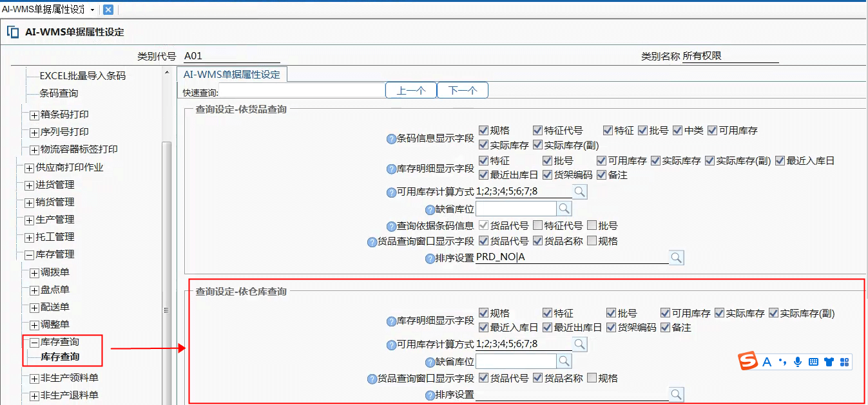Select EXCEL批量导入条码 in the tree

(x=82, y=75)
